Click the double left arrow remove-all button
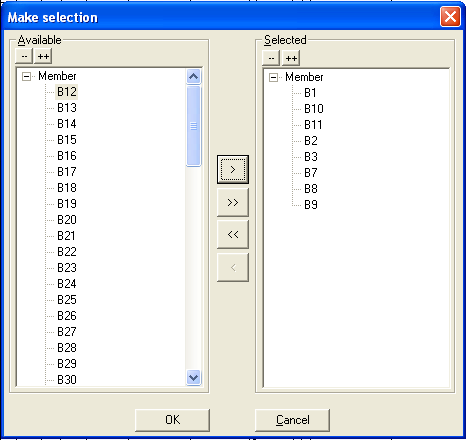Screen dimensions: 466x440 pos(233,234)
